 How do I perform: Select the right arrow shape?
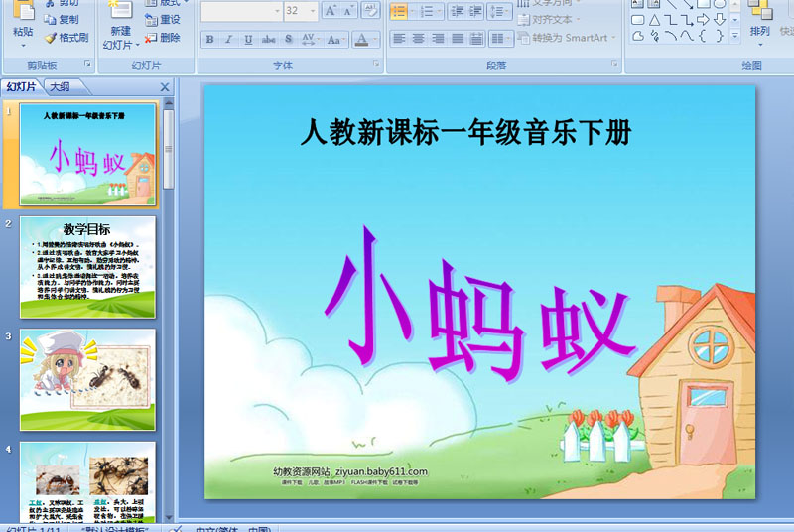(703, 20)
